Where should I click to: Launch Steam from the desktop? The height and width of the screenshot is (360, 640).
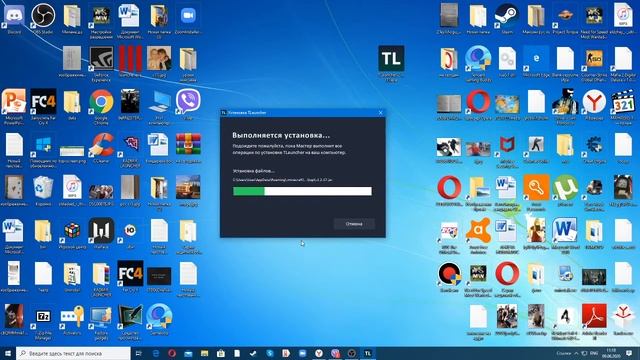507,19
